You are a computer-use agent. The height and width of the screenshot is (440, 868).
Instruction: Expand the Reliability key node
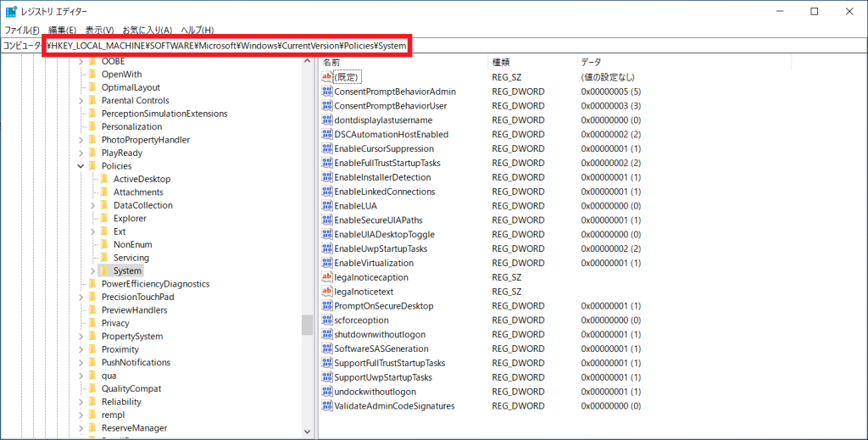point(81,402)
